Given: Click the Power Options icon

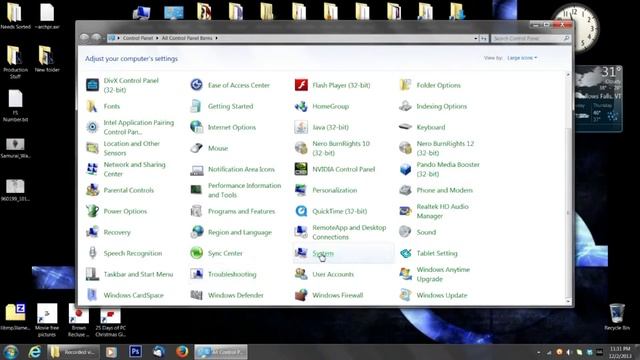Looking at the screenshot, I should pyautogui.click(x=92, y=211).
